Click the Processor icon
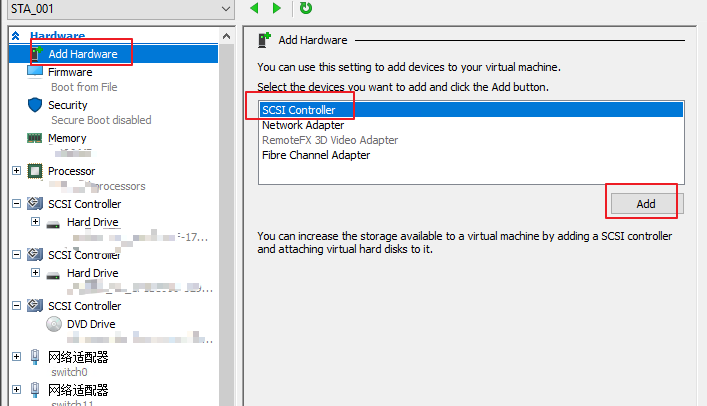The height and width of the screenshot is (406, 707). tap(35, 171)
